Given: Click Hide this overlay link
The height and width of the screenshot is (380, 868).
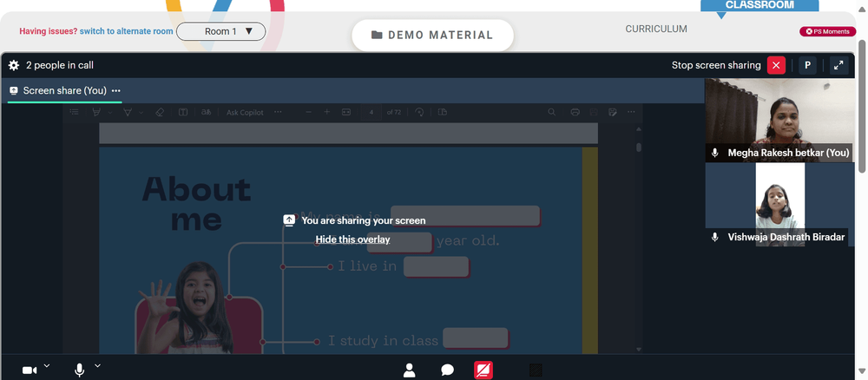Looking at the screenshot, I should [352, 239].
